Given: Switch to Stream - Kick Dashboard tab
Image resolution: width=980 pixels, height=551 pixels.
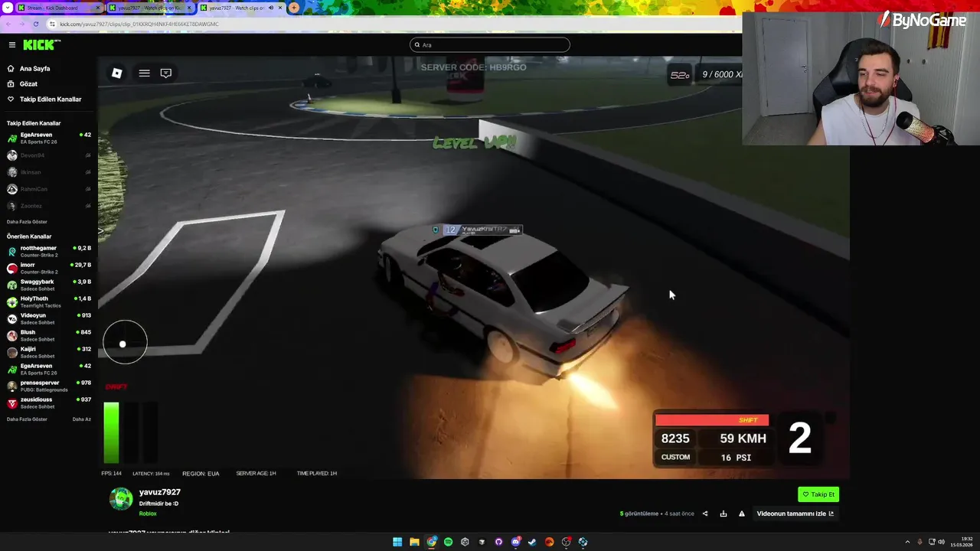Looking at the screenshot, I should click(x=60, y=8).
